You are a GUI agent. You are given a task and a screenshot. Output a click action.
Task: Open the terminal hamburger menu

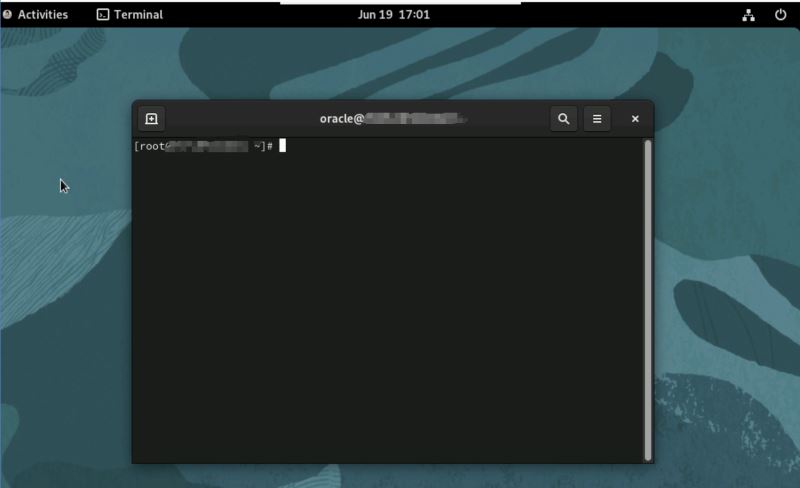coord(597,119)
